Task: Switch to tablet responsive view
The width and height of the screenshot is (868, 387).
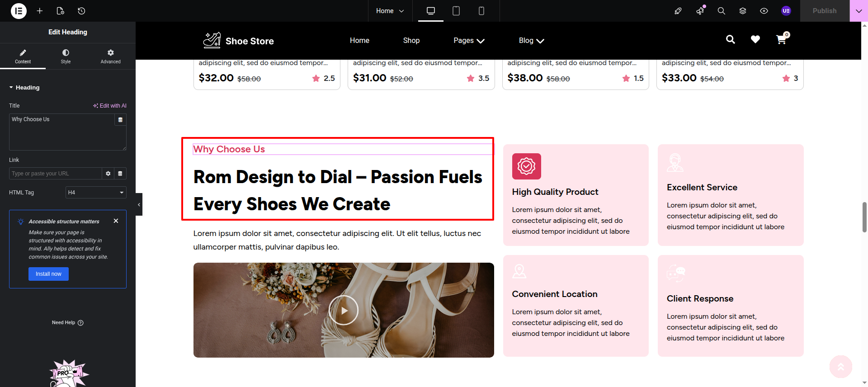Action: pyautogui.click(x=456, y=11)
